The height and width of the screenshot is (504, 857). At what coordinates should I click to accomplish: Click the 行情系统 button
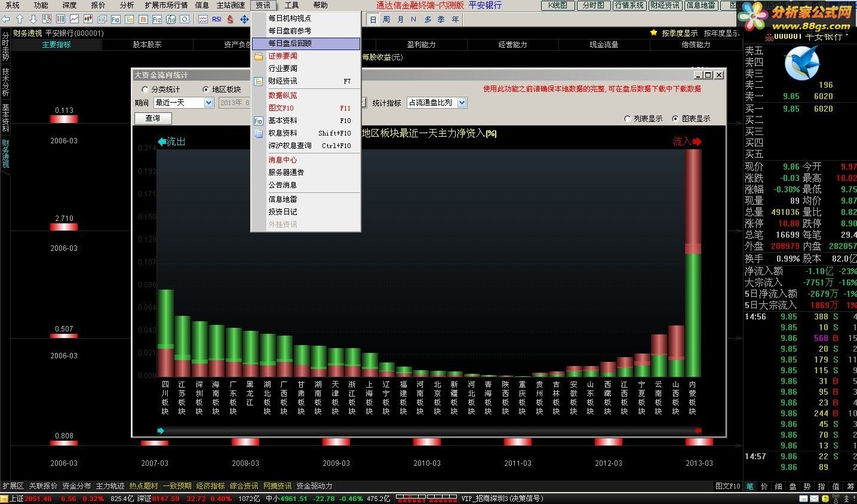(629, 5)
